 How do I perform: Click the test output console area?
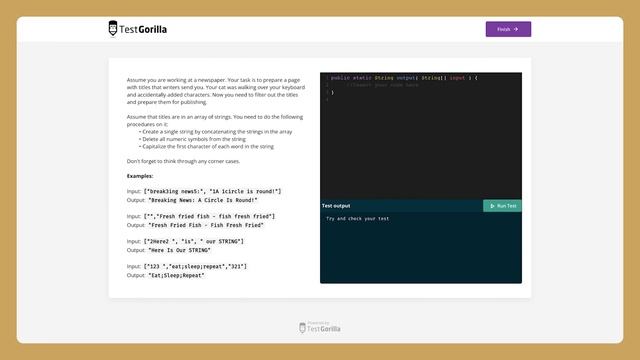tap(420, 247)
